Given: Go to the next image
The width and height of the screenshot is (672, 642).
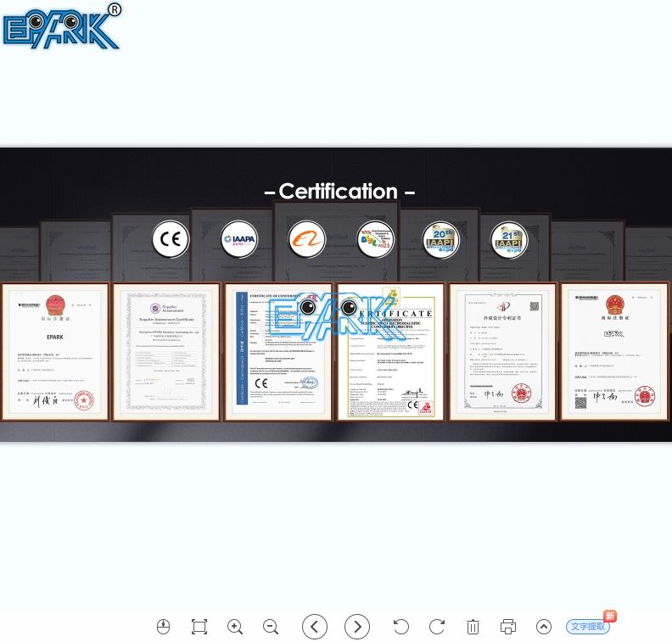Looking at the screenshot, I should 357,627.
